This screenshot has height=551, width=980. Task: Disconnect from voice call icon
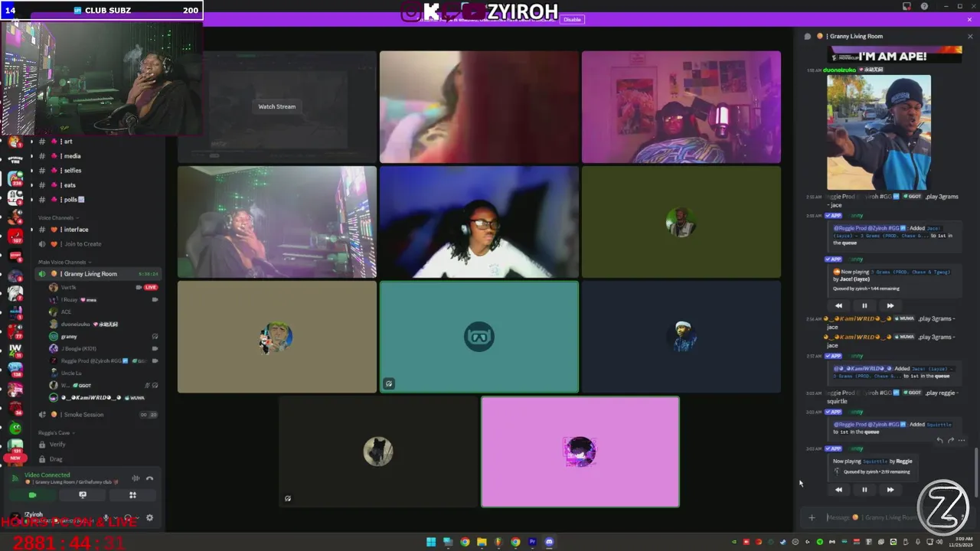(x=149, y=478)
